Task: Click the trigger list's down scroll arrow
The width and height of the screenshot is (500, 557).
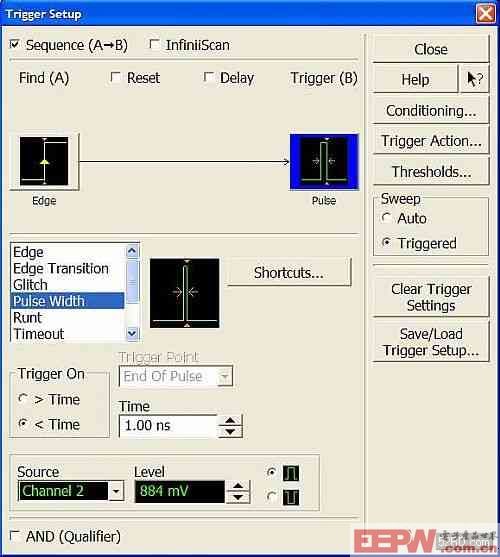Action: (132, 334)
